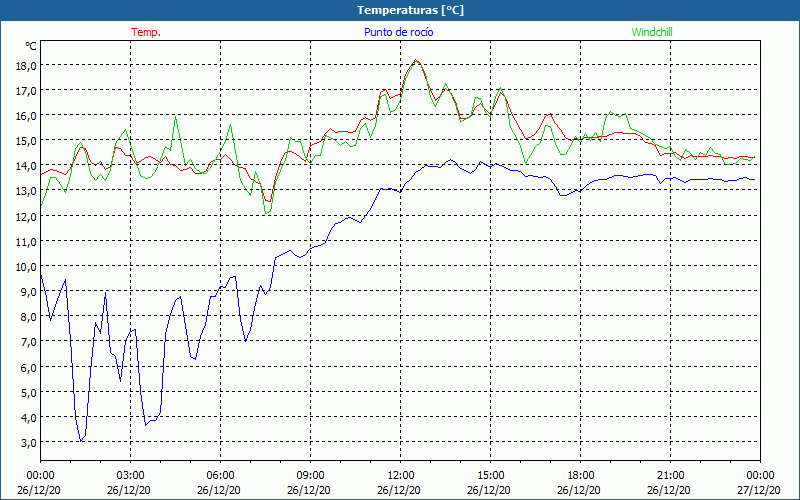Viewport: 800px width, 500px height.
Task: Click the 5,0 y-axis value
Action: coord(29,392)
